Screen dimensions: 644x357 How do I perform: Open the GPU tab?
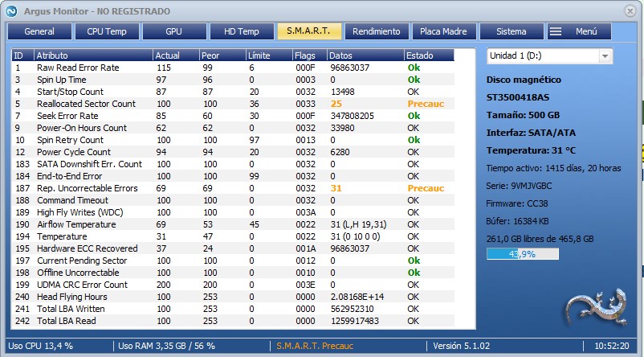click(174, 31)
